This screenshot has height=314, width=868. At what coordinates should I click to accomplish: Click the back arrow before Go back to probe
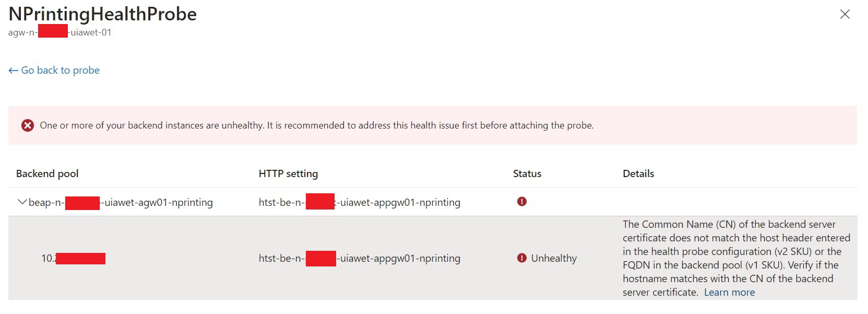(x=12, y=69)
